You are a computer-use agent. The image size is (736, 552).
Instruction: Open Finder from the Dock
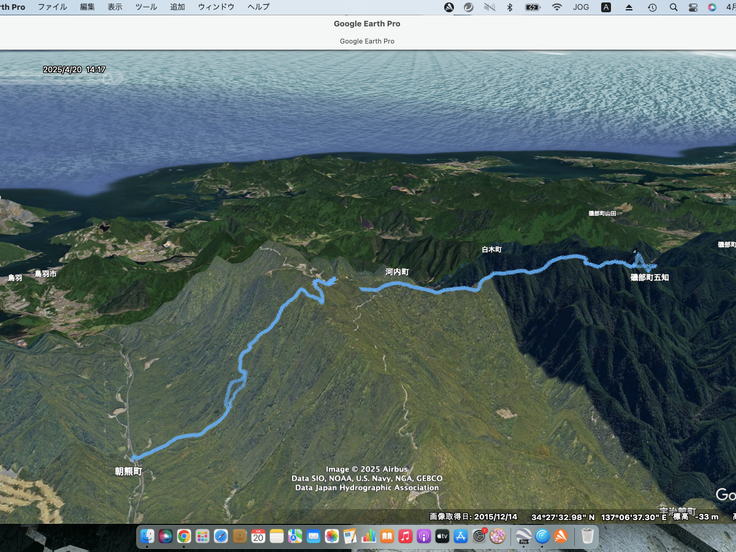pyautogui.click(x=147, y=536)
